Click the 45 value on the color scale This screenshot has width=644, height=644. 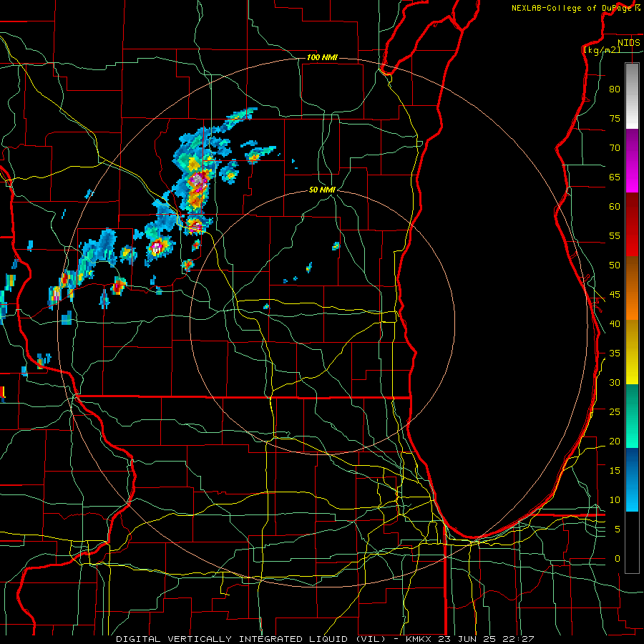coord(615,295)
